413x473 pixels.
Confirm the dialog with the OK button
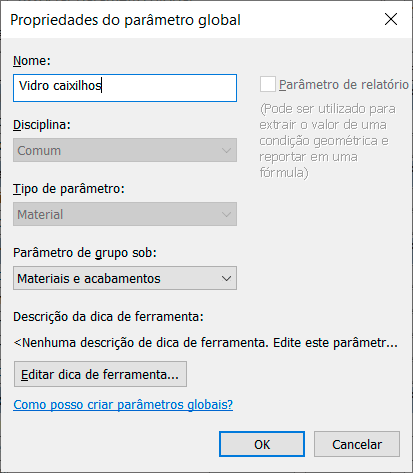pos(262,444)
